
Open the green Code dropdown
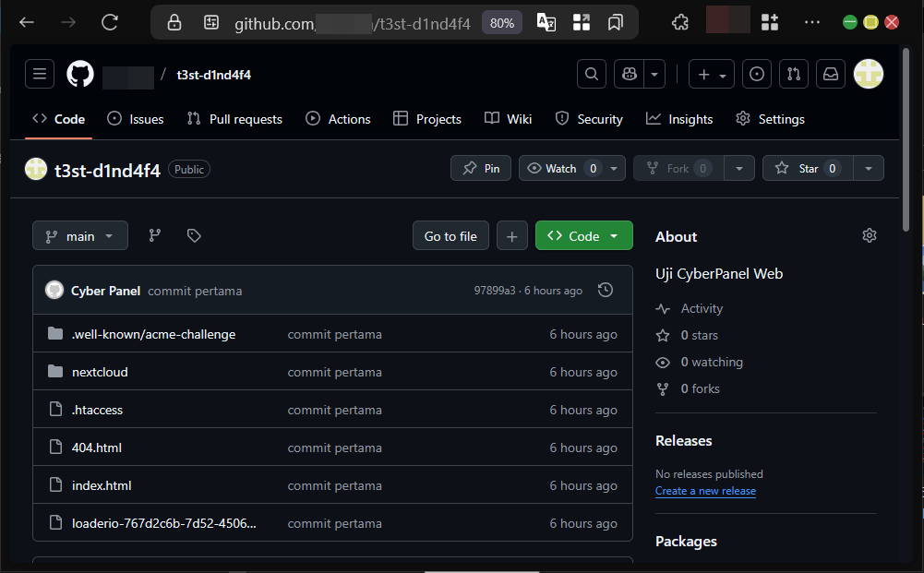click(583, 236)
